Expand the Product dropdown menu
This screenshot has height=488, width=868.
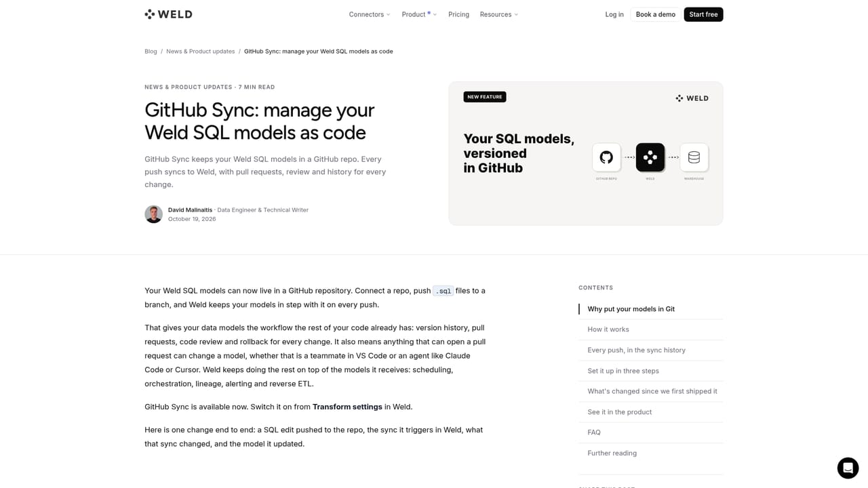pyautogui.click(x=419, y=14)
